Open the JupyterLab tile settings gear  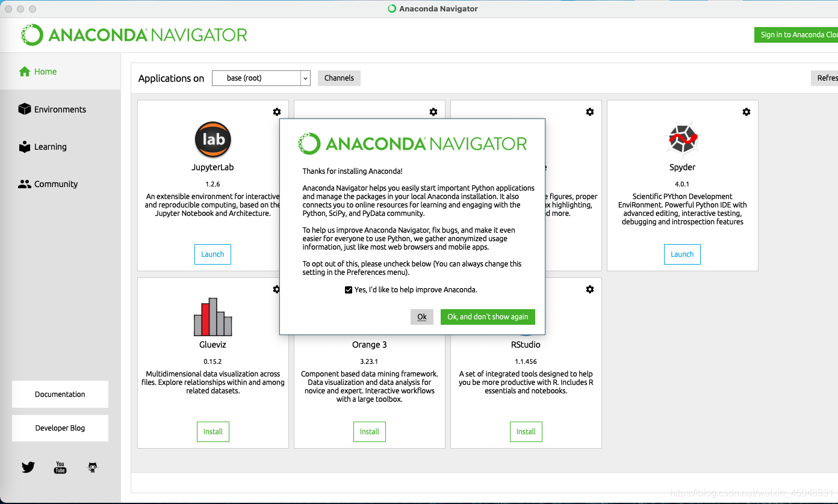pos(277,112)
